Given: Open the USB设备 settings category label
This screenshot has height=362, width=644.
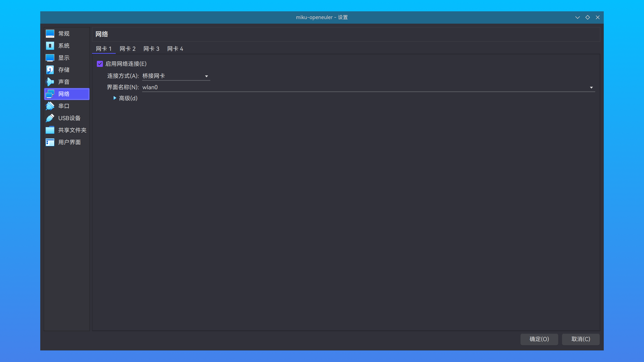Looking at the screenshot, I should coord(69,118).
